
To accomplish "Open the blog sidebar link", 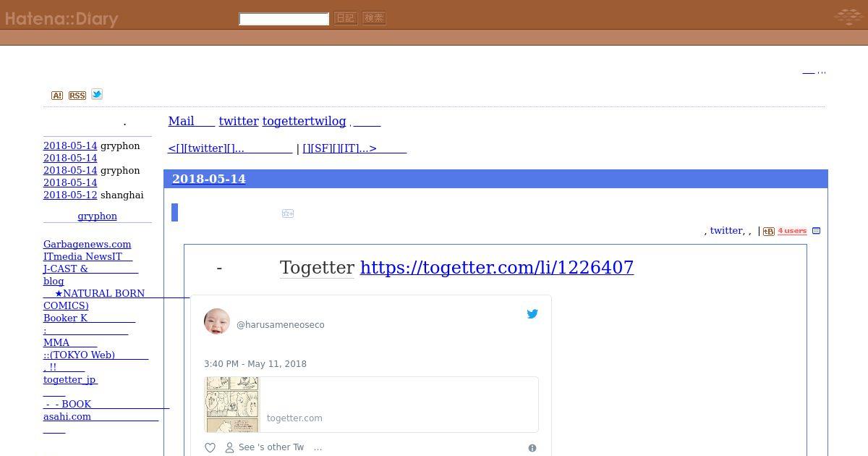I will (x=54, y=282).
